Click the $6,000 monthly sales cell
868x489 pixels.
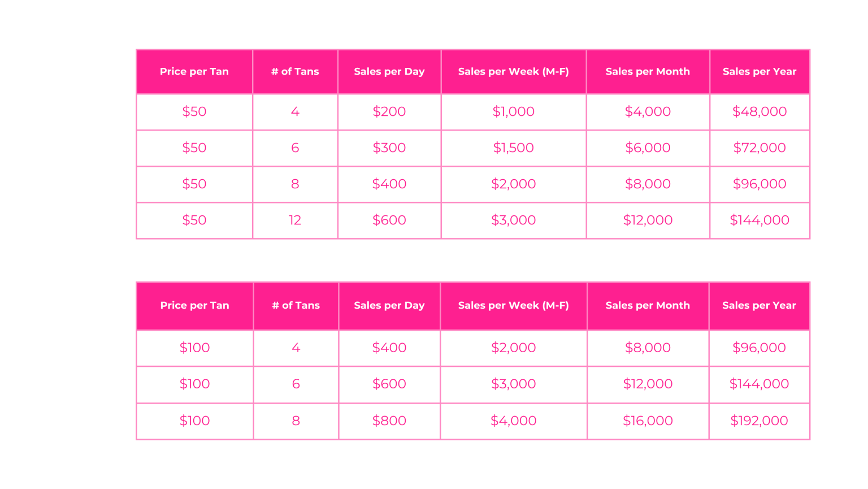point(648,148)
